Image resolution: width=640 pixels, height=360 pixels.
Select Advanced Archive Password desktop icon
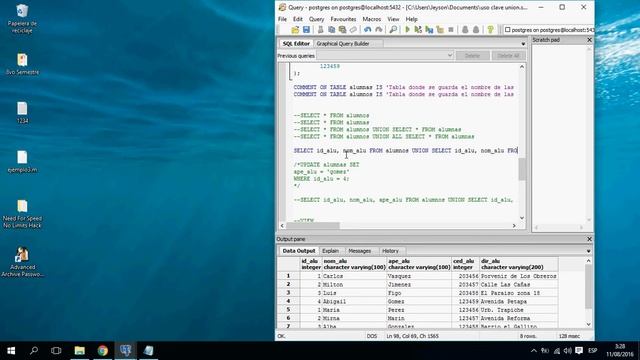coord(22,262)
